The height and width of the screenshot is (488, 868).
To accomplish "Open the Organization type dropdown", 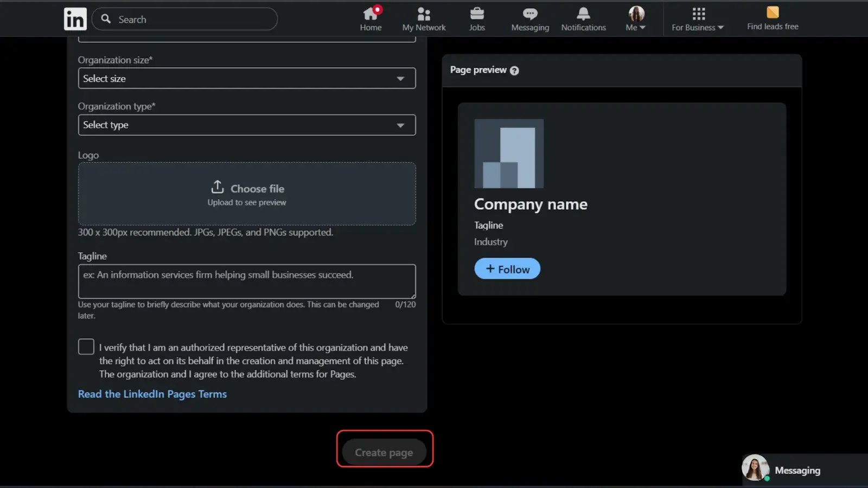I will [247, 125].
